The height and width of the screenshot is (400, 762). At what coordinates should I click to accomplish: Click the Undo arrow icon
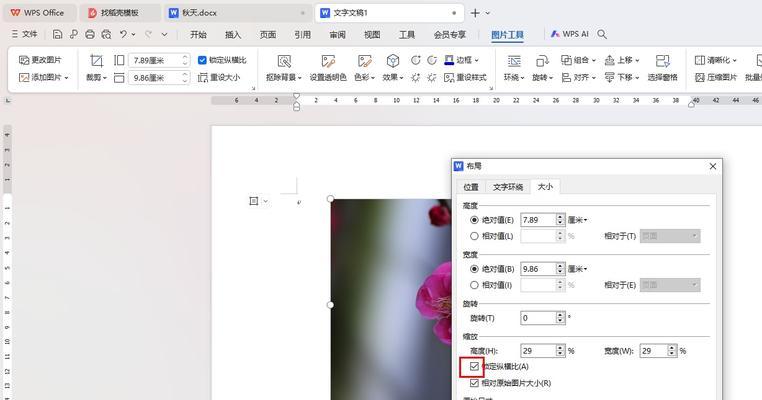tap(123, 34)
